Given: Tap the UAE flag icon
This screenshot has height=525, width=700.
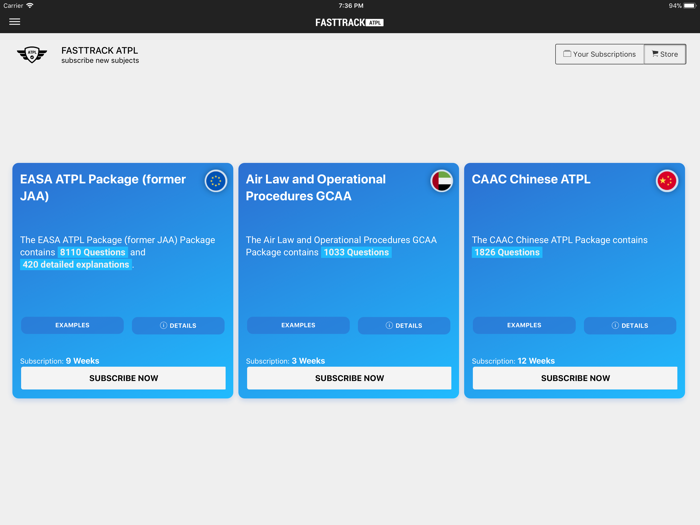Looking at the screenshot, I should [x=442, y=181].
